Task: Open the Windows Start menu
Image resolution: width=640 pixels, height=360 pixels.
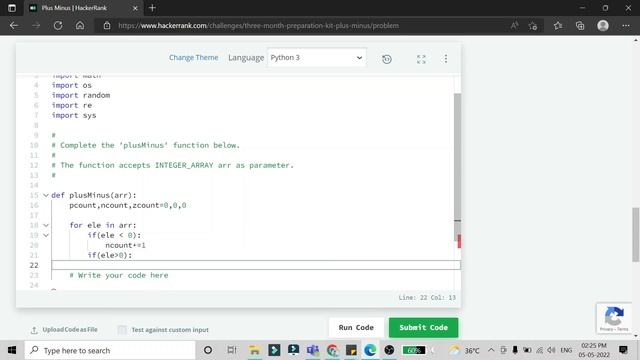Action: click(x=12, y=350)
